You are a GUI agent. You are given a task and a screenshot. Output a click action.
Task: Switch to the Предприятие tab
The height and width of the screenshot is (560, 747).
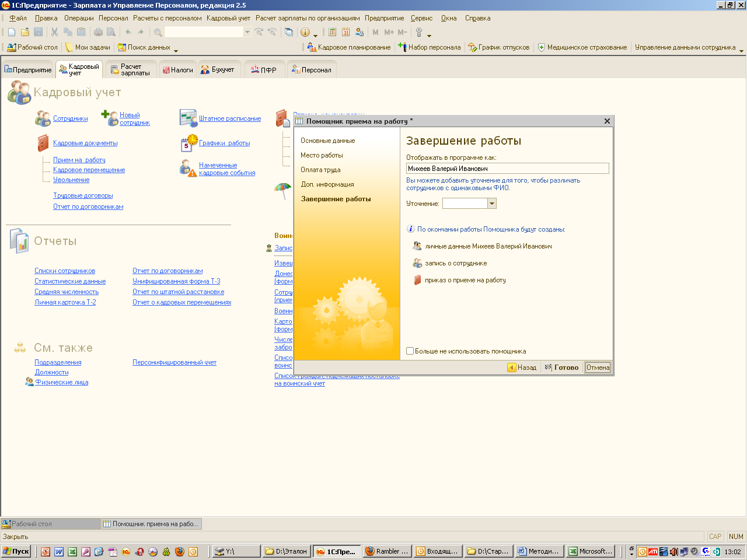point(28,69)
